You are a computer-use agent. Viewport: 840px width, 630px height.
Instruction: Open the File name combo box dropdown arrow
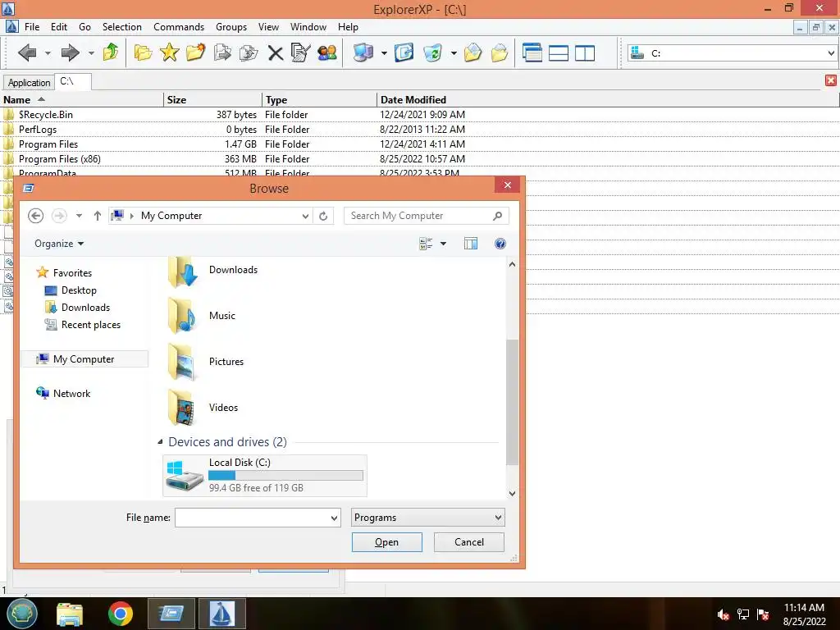[334, 518]
